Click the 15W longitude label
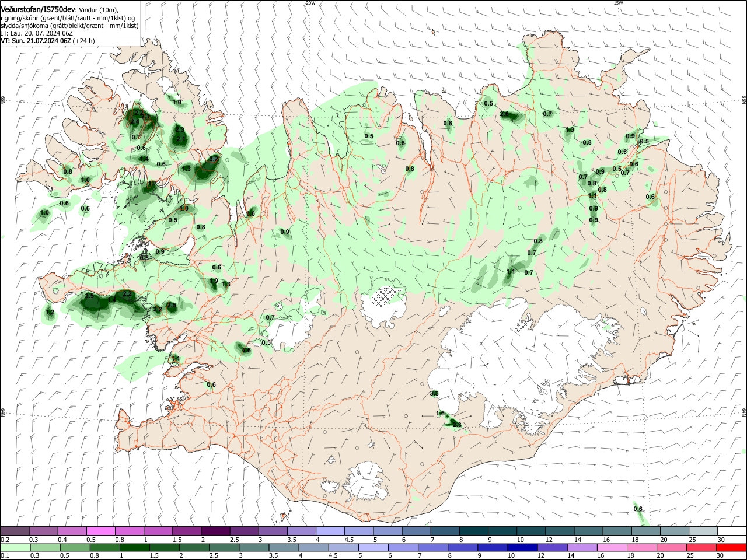Image resolution: width=747 pixels, height=560 pixels. coord(618,3)
